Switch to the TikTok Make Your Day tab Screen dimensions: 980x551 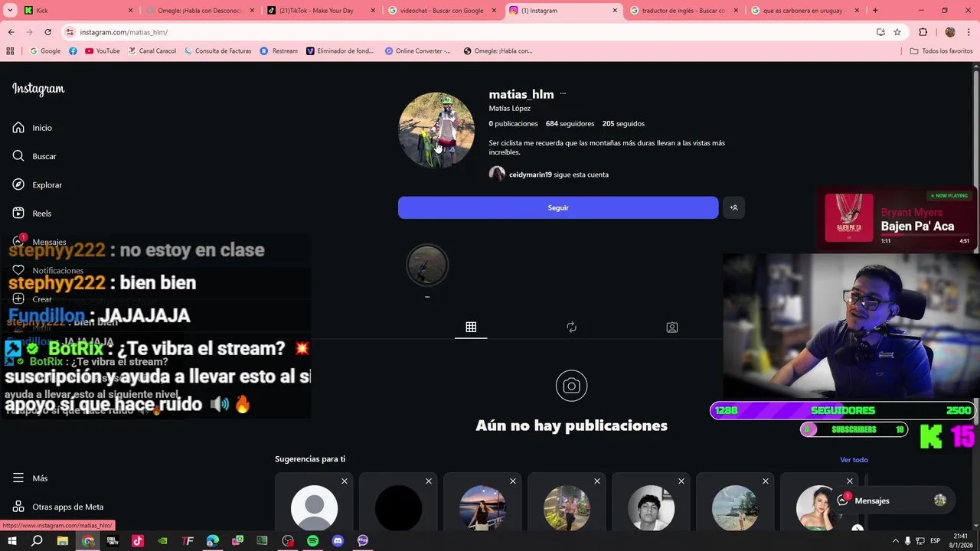pos(322,11)
